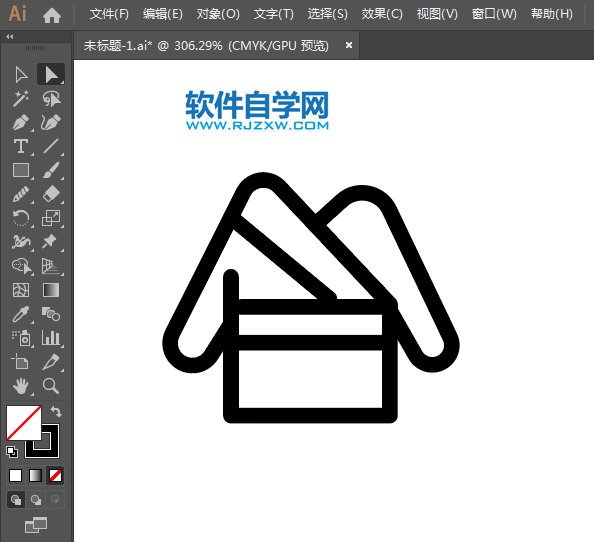Select the Pen tool

[21, 123]
